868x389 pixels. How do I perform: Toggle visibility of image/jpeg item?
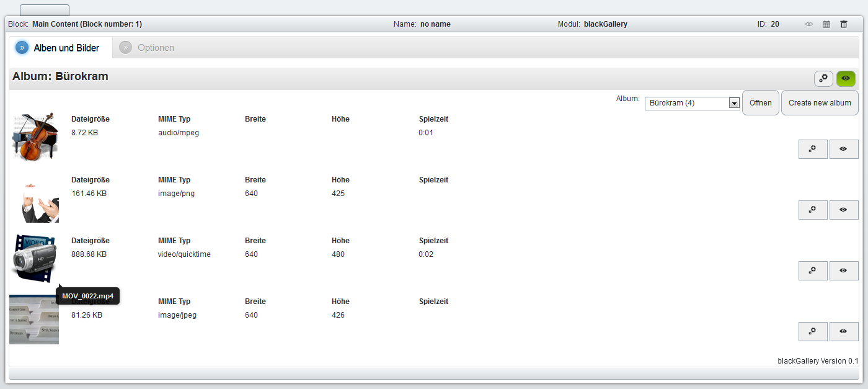pyautogui.click(x=844, y=331)
